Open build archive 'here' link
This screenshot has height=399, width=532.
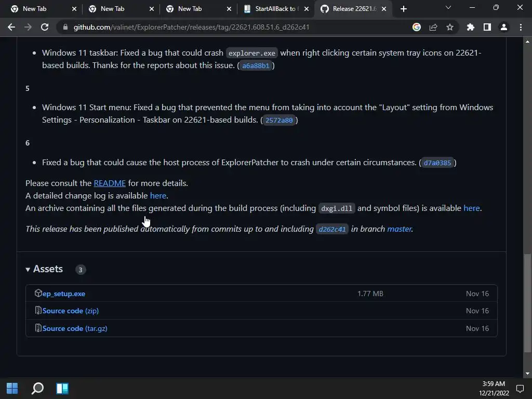coord(472,208)
